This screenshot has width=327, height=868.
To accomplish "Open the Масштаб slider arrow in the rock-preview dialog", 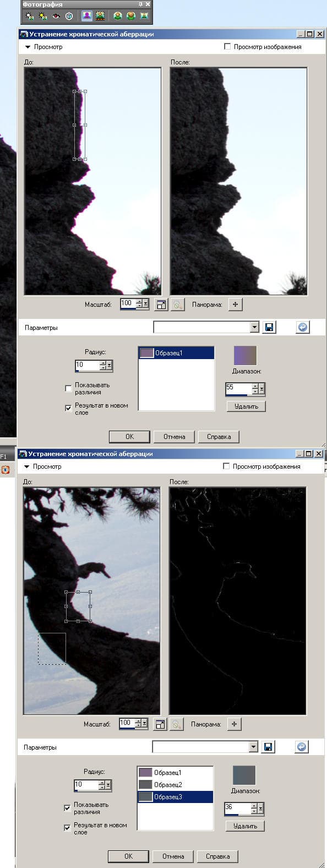I will pyautogui.click(x=146, y=303).
